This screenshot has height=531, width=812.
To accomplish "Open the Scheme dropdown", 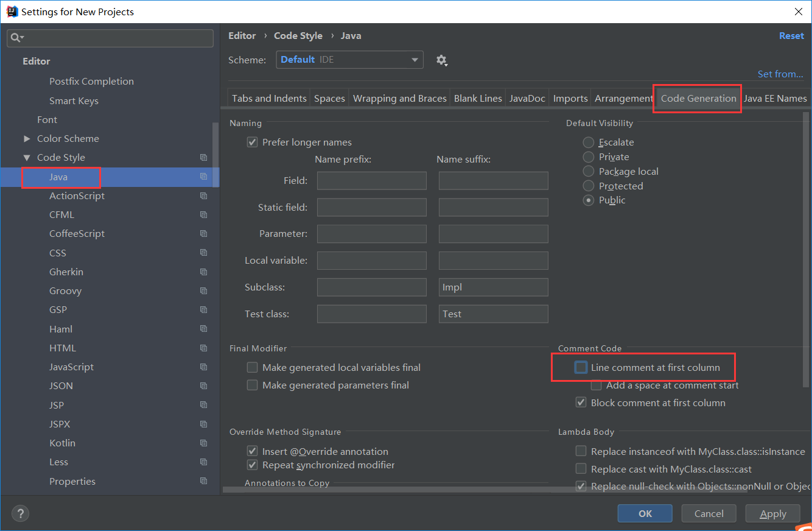I will click(349, 60).
